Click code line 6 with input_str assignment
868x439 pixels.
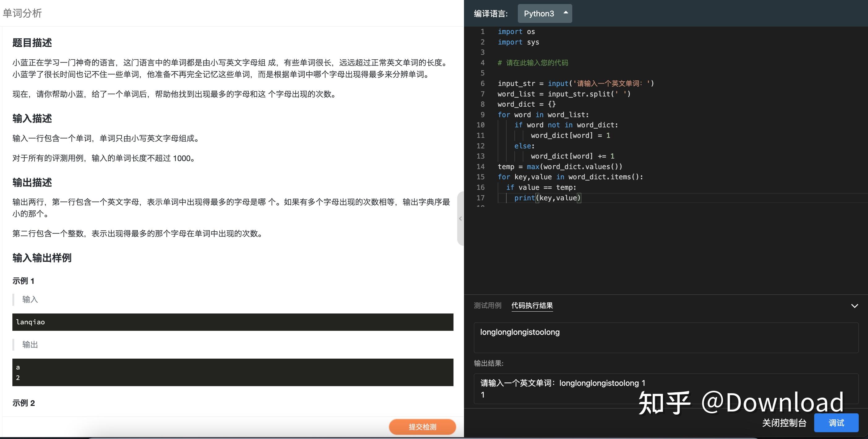point(575,83)
